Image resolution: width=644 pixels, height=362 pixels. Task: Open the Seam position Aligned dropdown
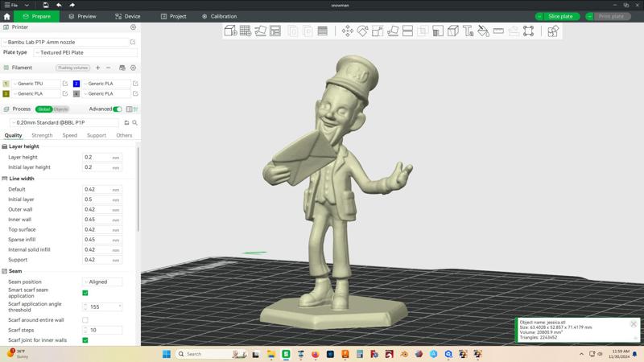(x=103, y=282)
